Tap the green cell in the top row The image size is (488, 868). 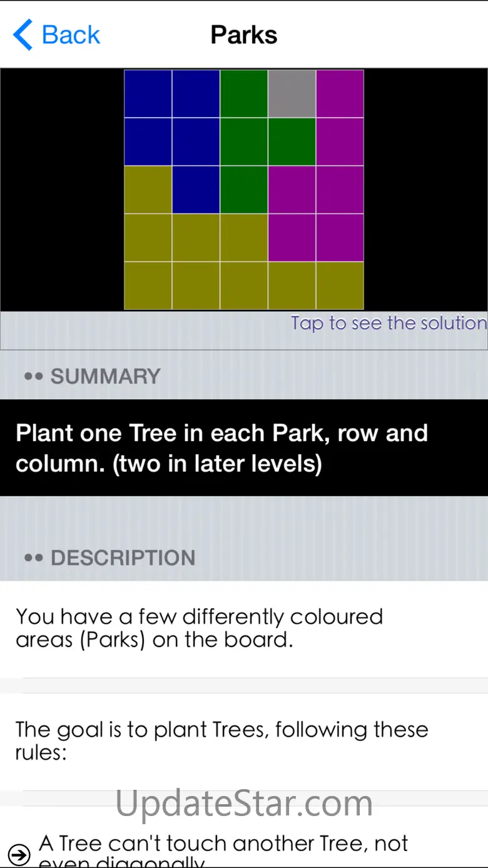(244, 94)
